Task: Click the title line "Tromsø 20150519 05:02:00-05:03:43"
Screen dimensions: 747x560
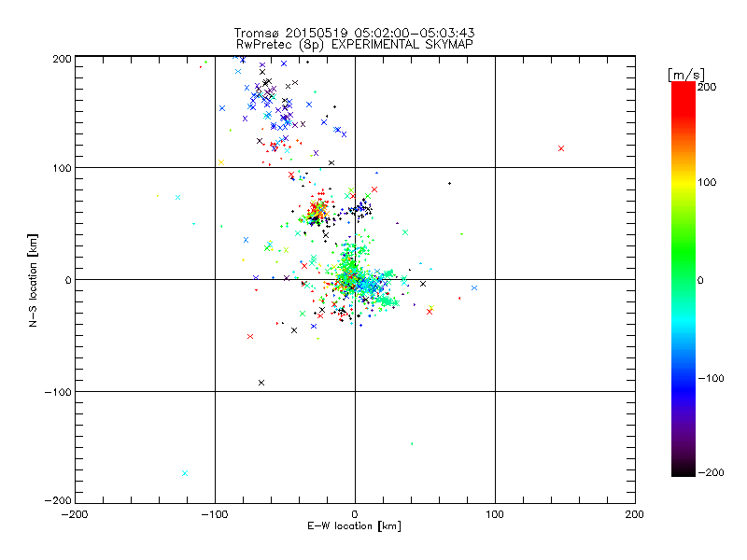Action: (x=354, y=33)
